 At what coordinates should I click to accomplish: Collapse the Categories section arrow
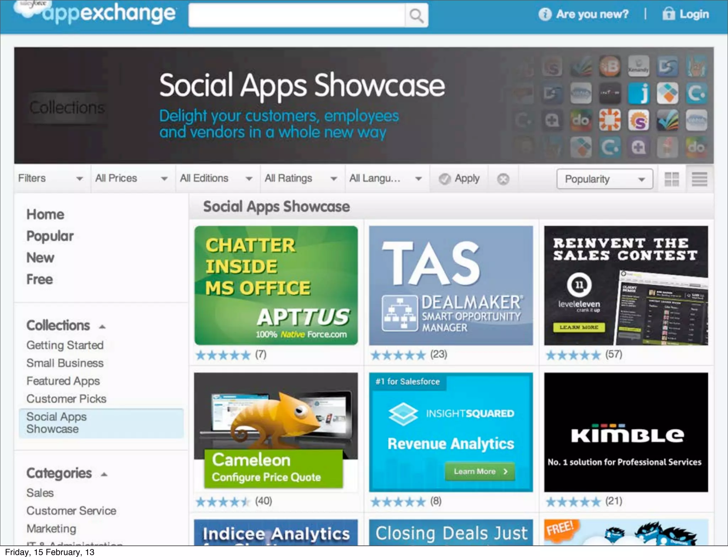tap(104, 474)
